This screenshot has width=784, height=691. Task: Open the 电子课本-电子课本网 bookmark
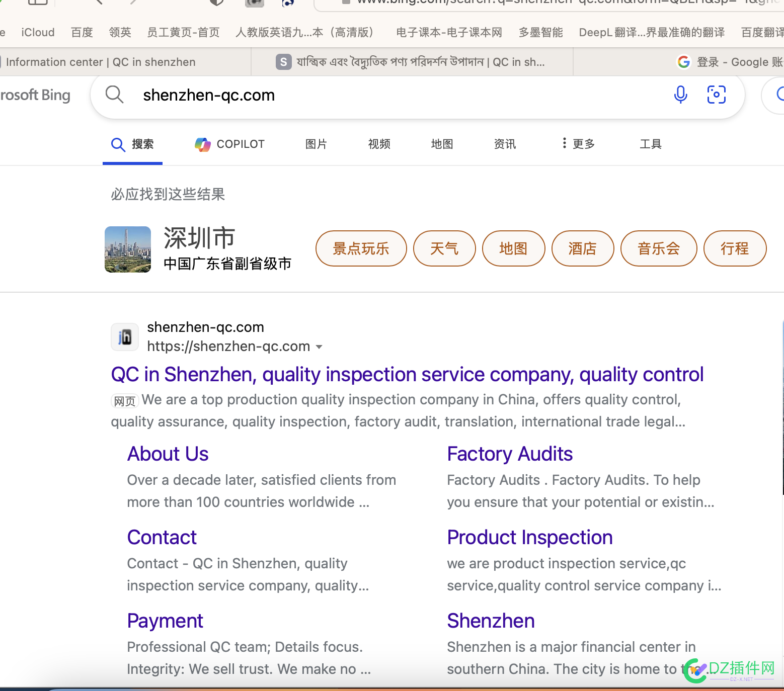pos(449,33)
